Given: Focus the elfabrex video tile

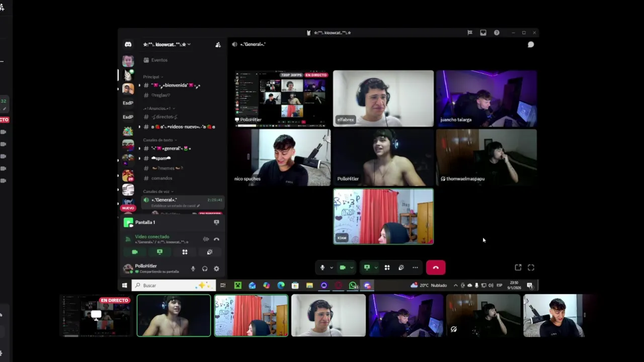Looking at the screenshot, I should click(x=383, y=99).
